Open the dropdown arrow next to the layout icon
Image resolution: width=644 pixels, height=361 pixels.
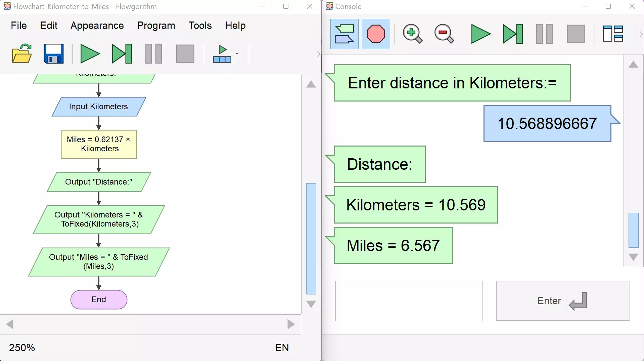237,54
